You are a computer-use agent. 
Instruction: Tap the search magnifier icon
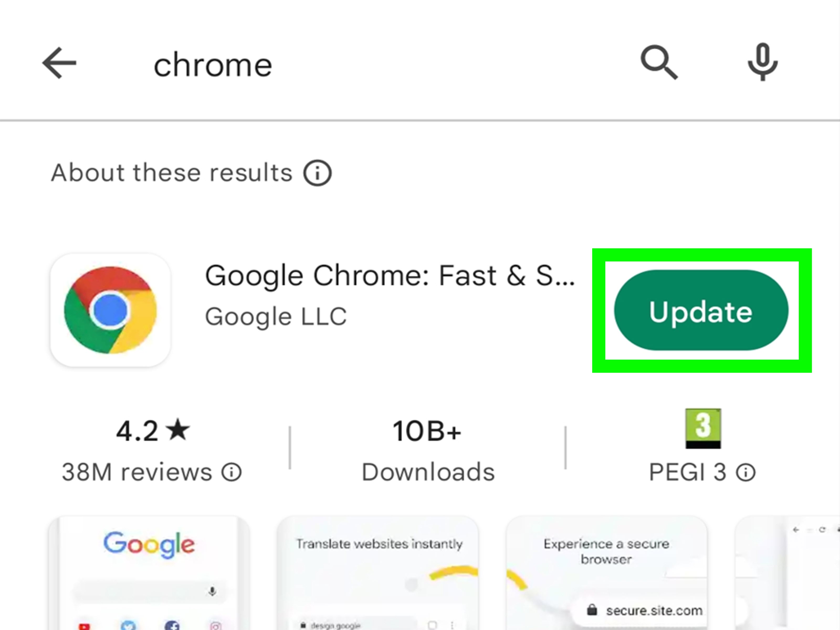pos(658,62)
